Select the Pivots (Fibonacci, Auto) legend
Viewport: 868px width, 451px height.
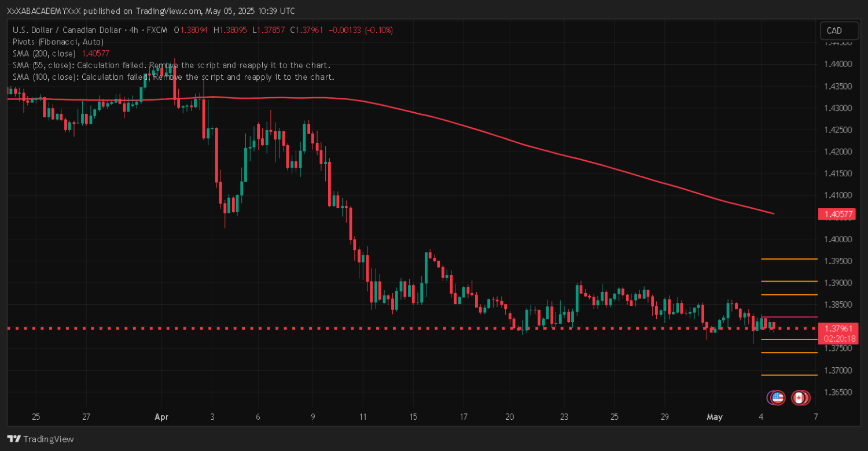pyautogui.click(x=58, y=42)
